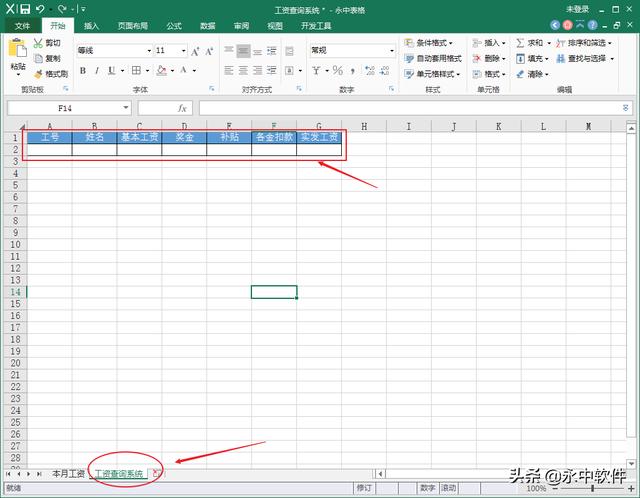
Task: Align text left
Action: pyautogui.click(x=229, y=71)
